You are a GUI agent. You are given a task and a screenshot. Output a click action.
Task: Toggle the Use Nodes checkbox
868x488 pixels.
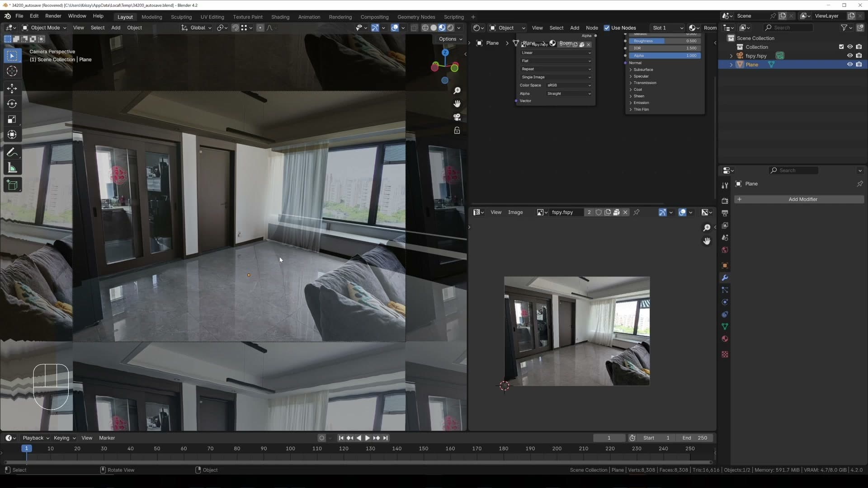pyautogui.click(x=607, y=28)
